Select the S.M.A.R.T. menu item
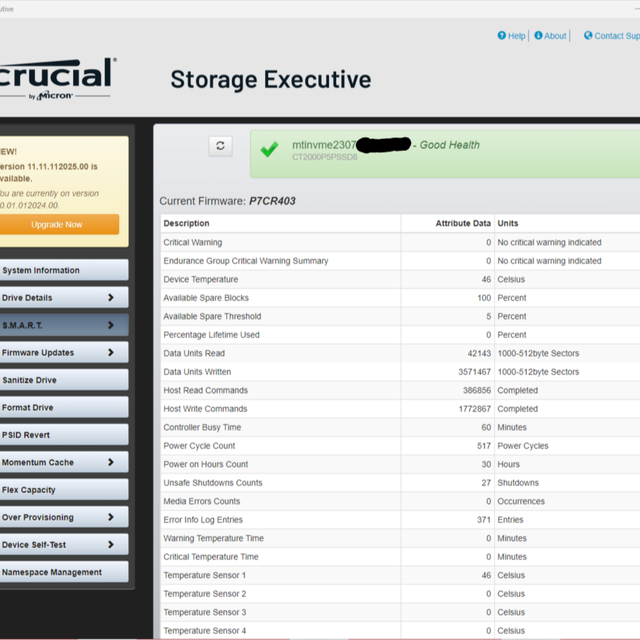This screenshot has height=640, width=640. (x=64, y=325)
